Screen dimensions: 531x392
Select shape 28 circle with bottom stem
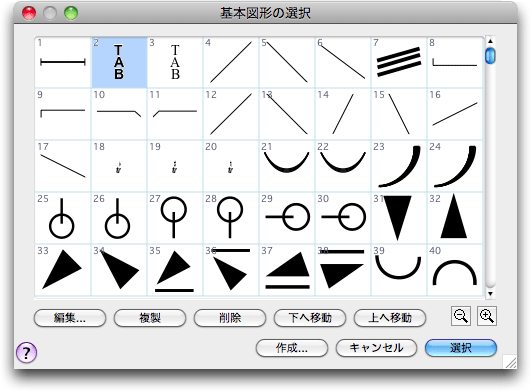(x=231, y=218)
